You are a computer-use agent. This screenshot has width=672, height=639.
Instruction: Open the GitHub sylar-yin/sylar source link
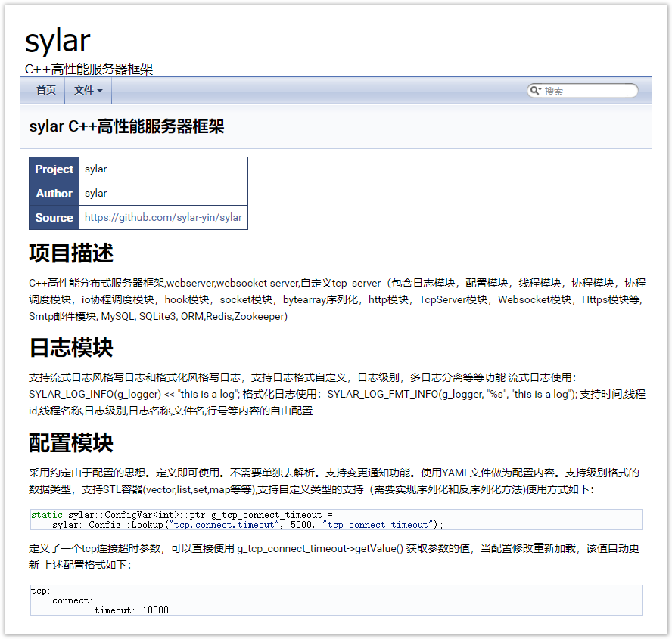tap(163, 217)
